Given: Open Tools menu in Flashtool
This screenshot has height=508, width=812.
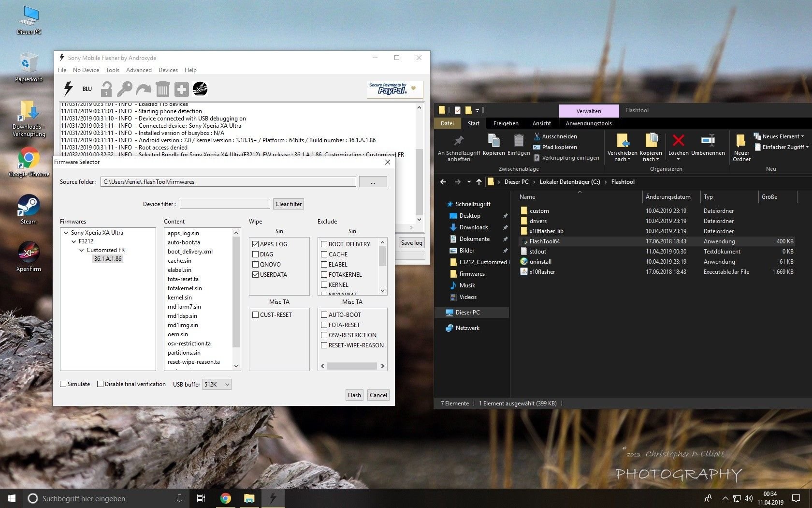Looking at the screenshot, I should tap(113, 70).
